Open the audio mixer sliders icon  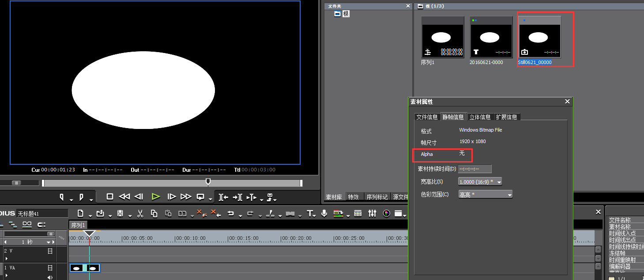(373, 214)
